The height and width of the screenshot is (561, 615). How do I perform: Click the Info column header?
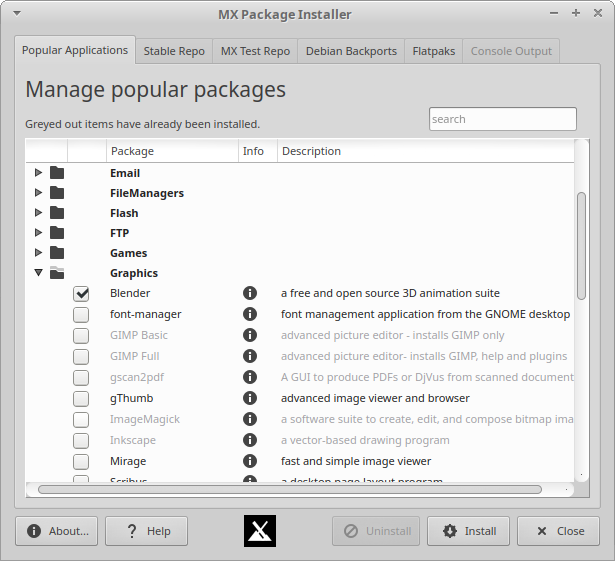258,151
